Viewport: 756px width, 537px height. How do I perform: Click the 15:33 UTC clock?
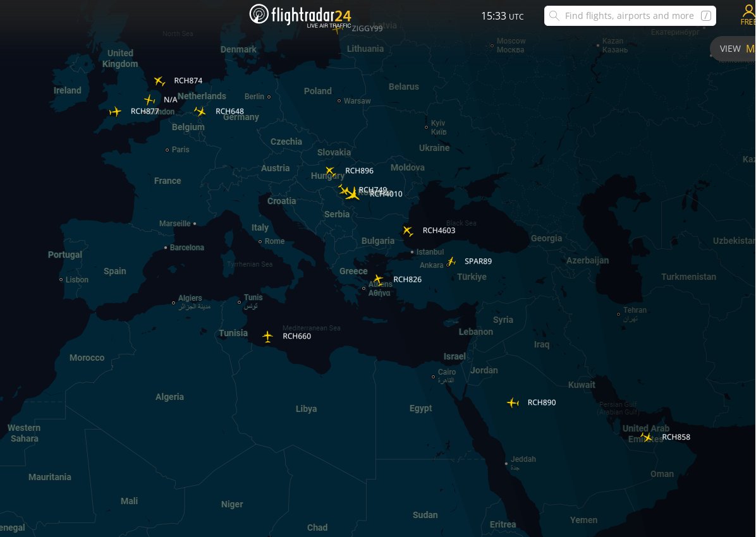click(503, 16)
